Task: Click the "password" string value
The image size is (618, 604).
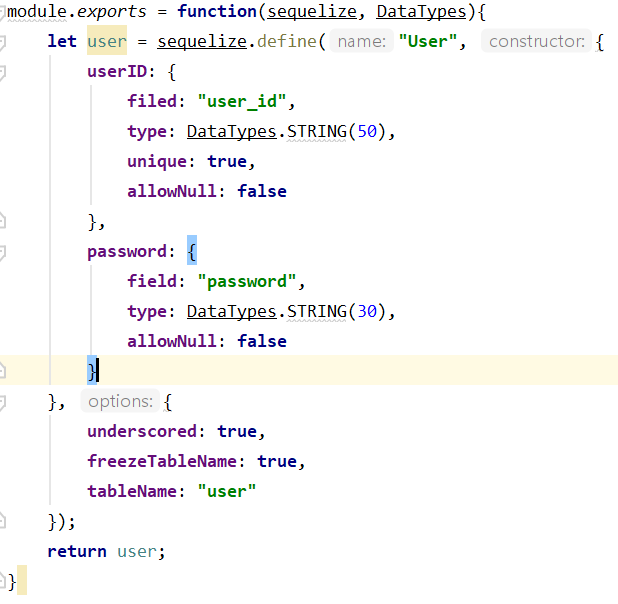Action: 247,281
